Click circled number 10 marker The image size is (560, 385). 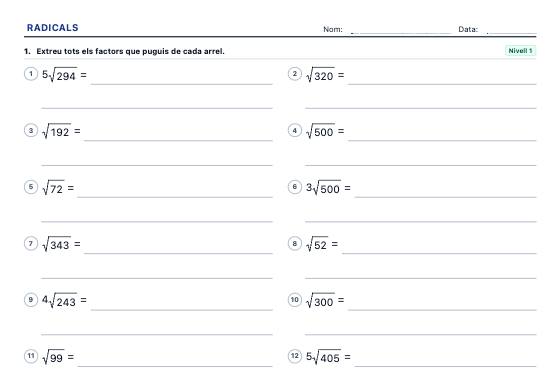point(295,300)
